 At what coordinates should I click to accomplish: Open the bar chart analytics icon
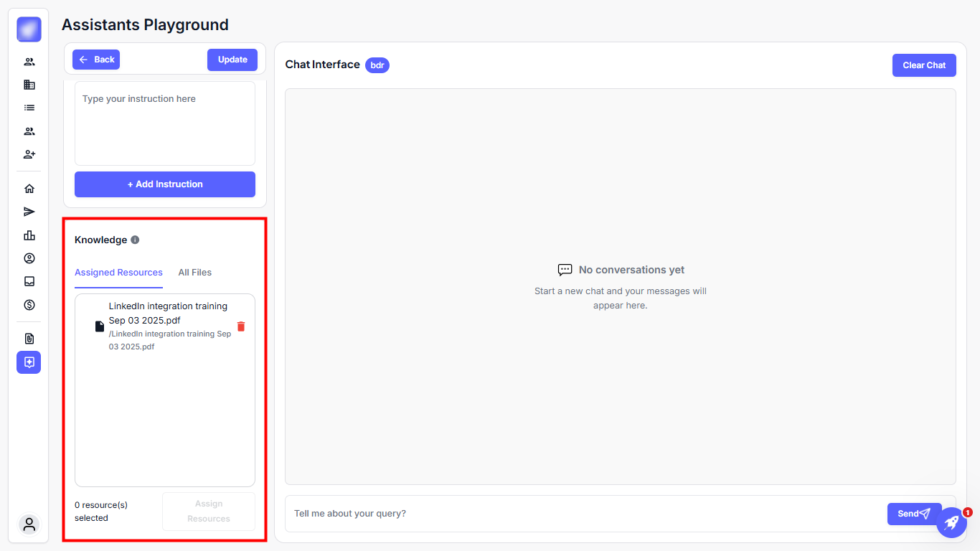(x=29, y=235)
